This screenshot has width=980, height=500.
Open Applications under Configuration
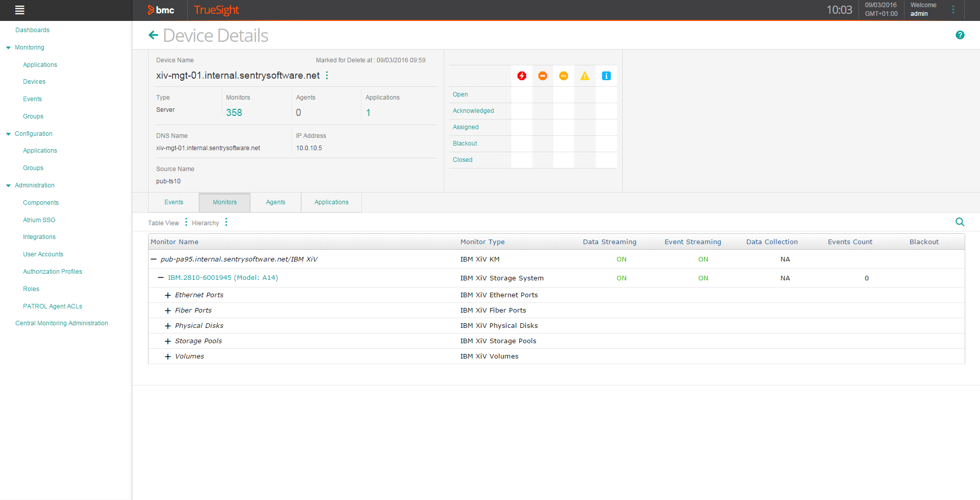(x=40, y=151)
